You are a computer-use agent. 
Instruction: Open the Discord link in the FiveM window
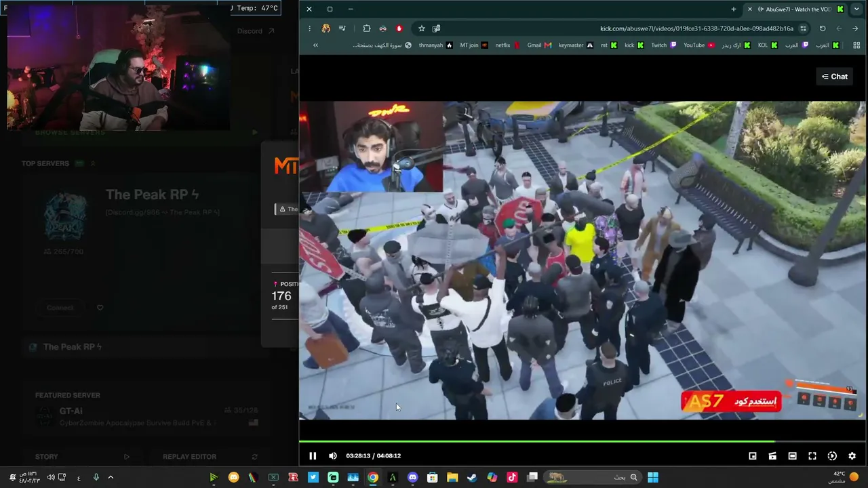[x=256, y=31]
